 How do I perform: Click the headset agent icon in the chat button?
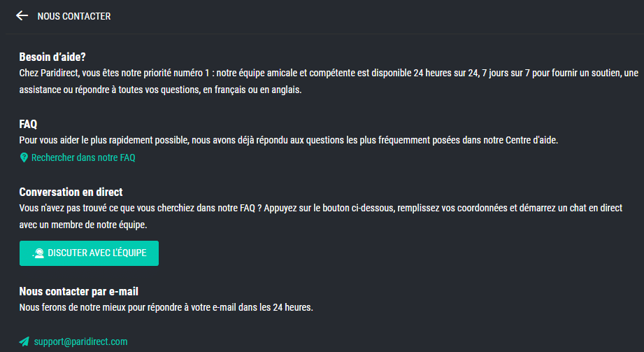pos(38,253)
